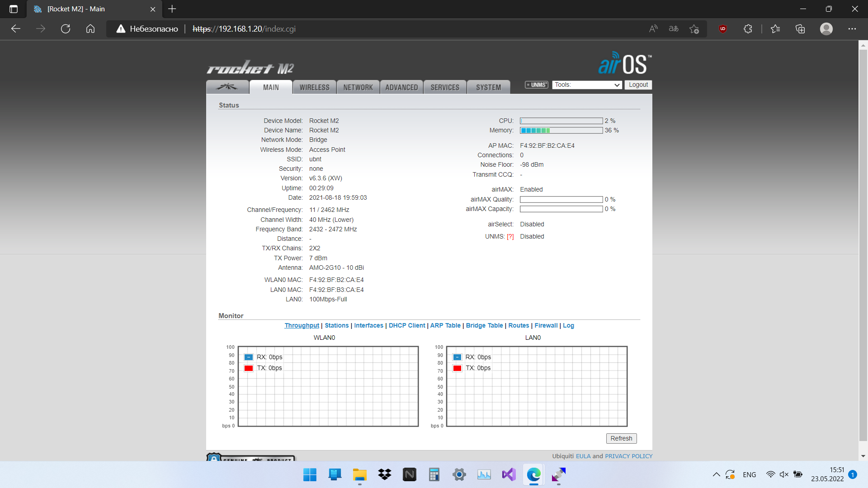Click the WLAN0 RX blue legend swatch

(249, 357)
